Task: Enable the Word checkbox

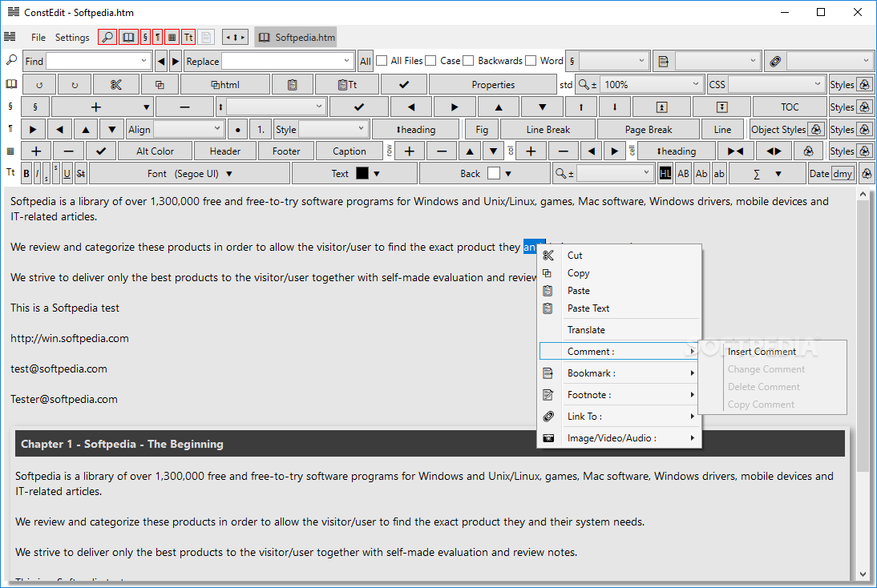Action: point(531,60)
